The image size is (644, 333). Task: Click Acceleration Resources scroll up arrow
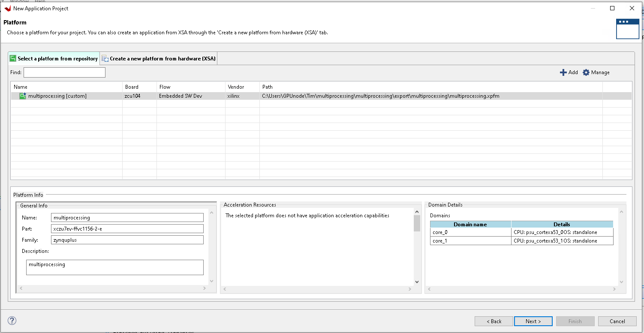click(417, 212)
